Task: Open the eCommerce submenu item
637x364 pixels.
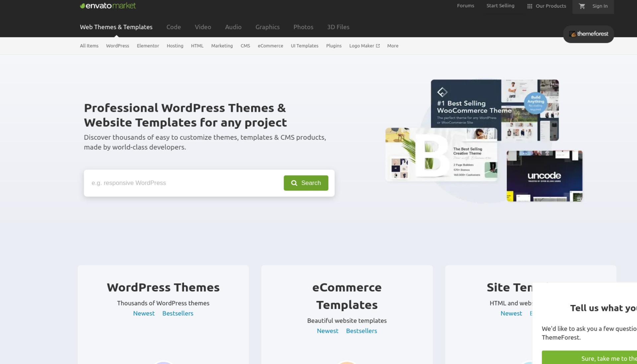Action: [270, 46]
